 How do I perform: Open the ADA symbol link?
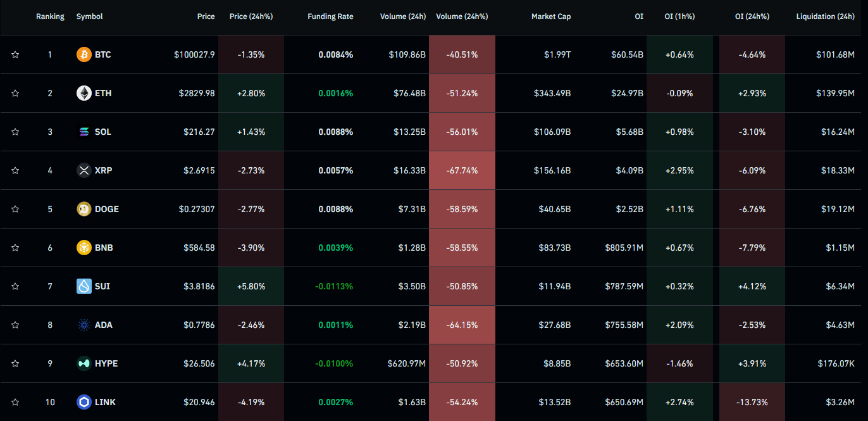104,325
